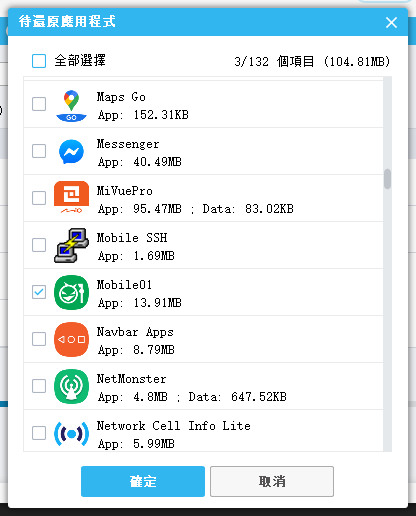The height and width of the screenshot is (516, 416).
Task: Click the Navbar Apps orange icon
Action: tap(71, 339)
